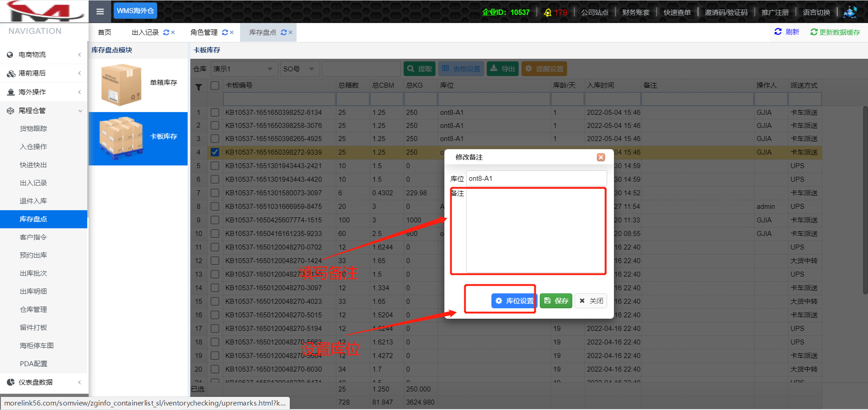Click the hamburger menu icon in header
This screenshot has height=410, width=868.
(x=100, y=11)
